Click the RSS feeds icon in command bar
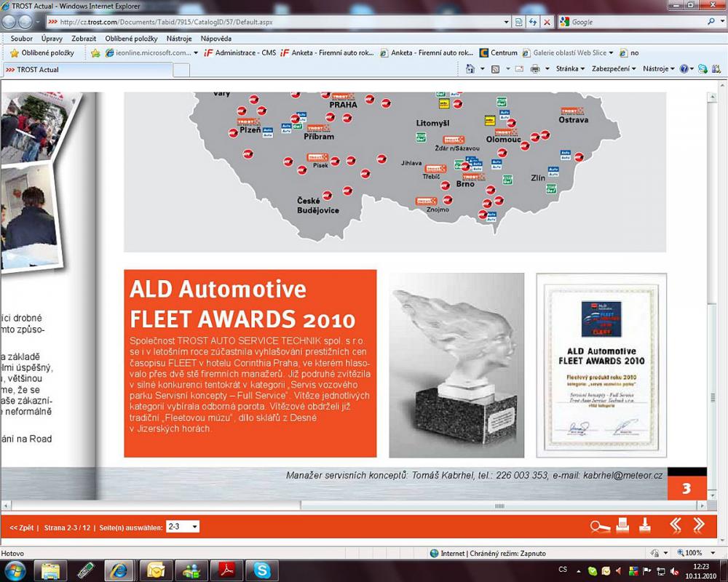 tap(495, 69)
